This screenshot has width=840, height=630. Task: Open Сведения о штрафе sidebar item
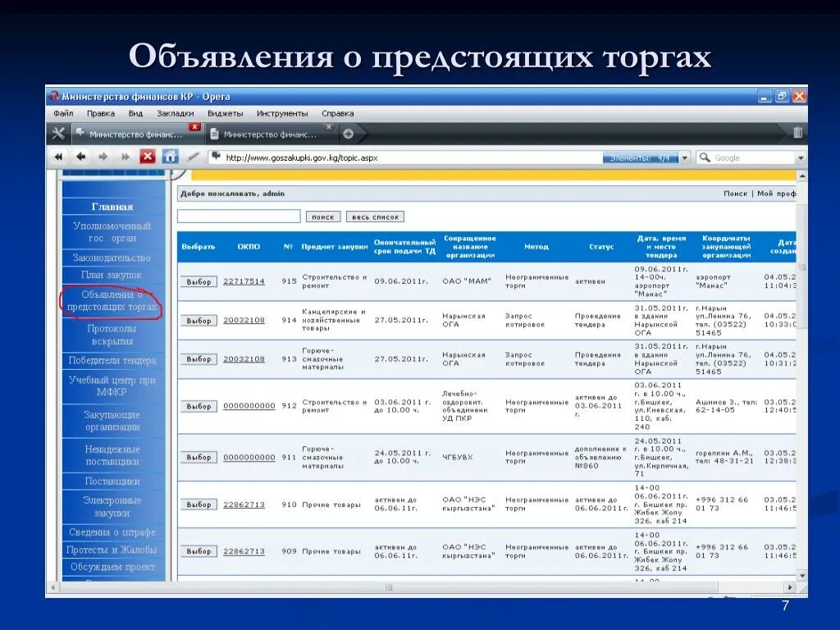point(112,532)
